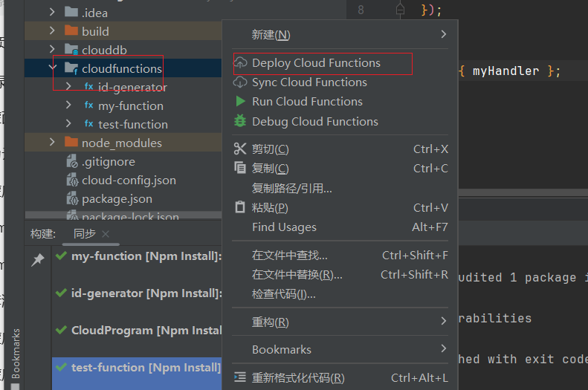
Task: Expand the build folder
Action: pos(52,30)
